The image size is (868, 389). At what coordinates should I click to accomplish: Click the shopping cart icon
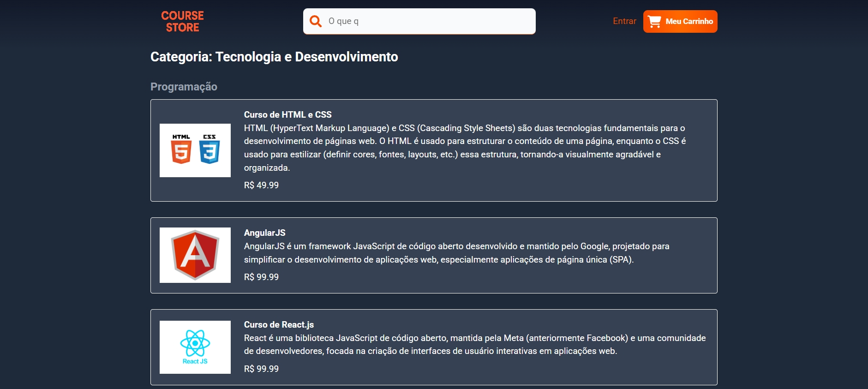tap(654, 22)
